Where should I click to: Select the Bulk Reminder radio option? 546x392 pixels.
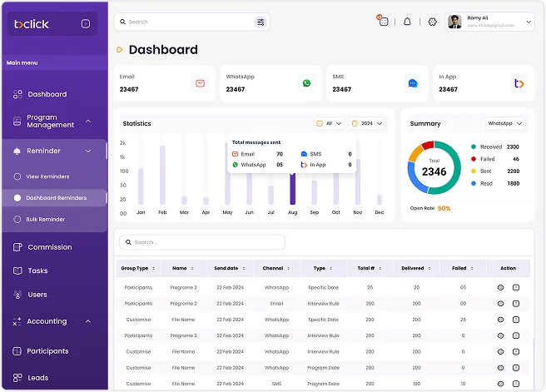pyautogui.click(x=16, y=219)
